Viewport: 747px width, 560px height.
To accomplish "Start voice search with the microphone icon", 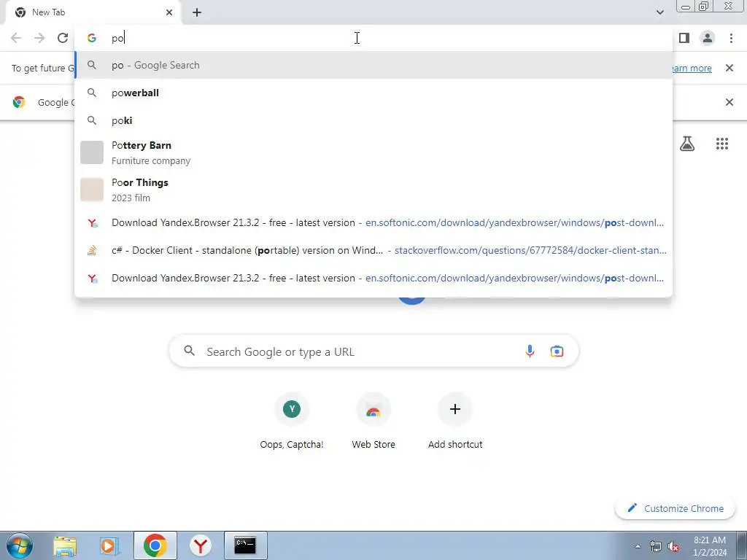I will (530, 351).
